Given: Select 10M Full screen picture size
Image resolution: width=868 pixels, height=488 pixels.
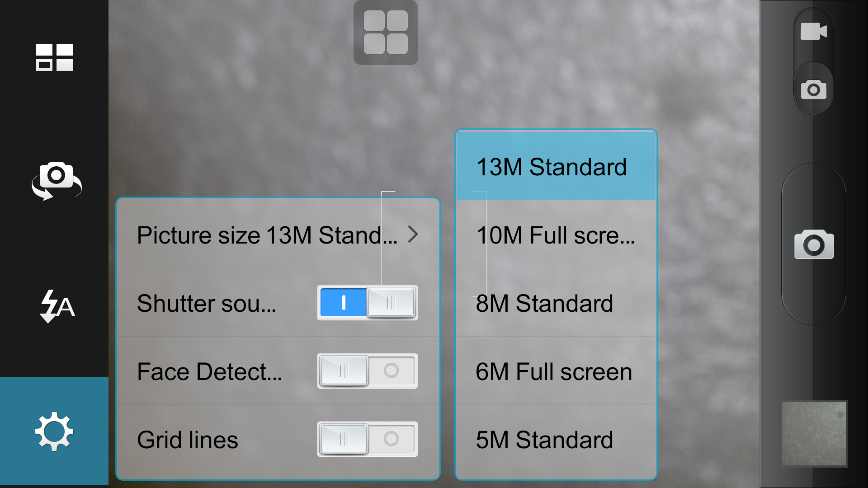Looking at the screenshot, I should click(556, 235).
